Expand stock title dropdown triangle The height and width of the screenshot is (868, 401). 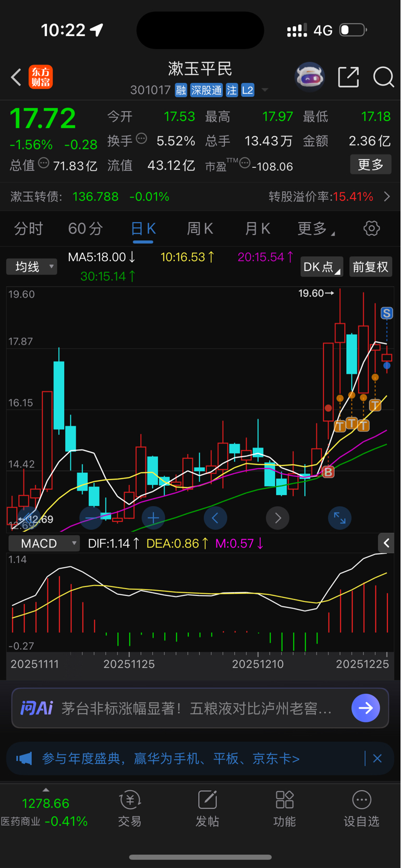point(265,90)
